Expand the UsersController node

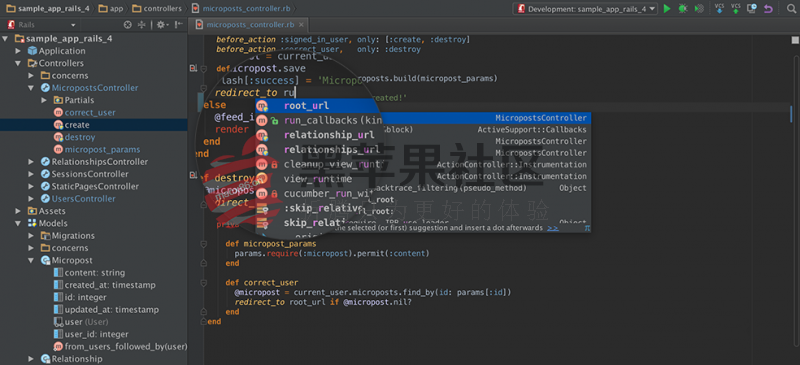[31, 199]
